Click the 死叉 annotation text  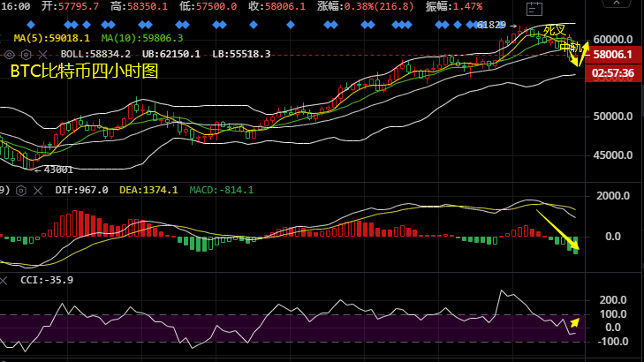pos(554,30)
